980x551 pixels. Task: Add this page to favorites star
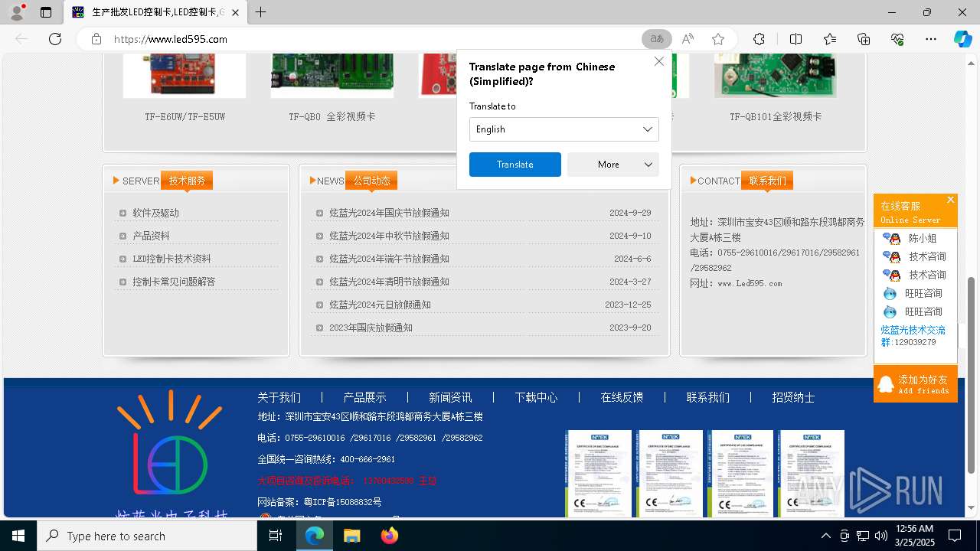point(717,39)
